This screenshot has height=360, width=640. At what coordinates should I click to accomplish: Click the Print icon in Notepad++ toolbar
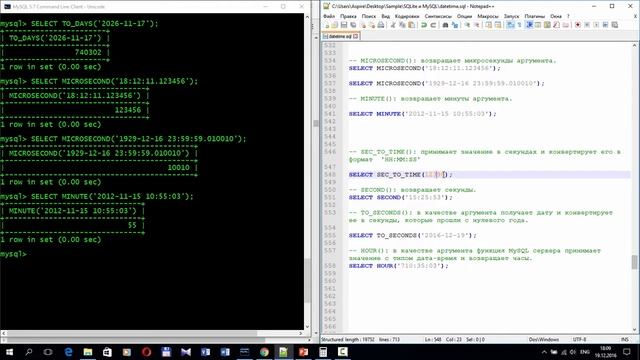point(381,25)
